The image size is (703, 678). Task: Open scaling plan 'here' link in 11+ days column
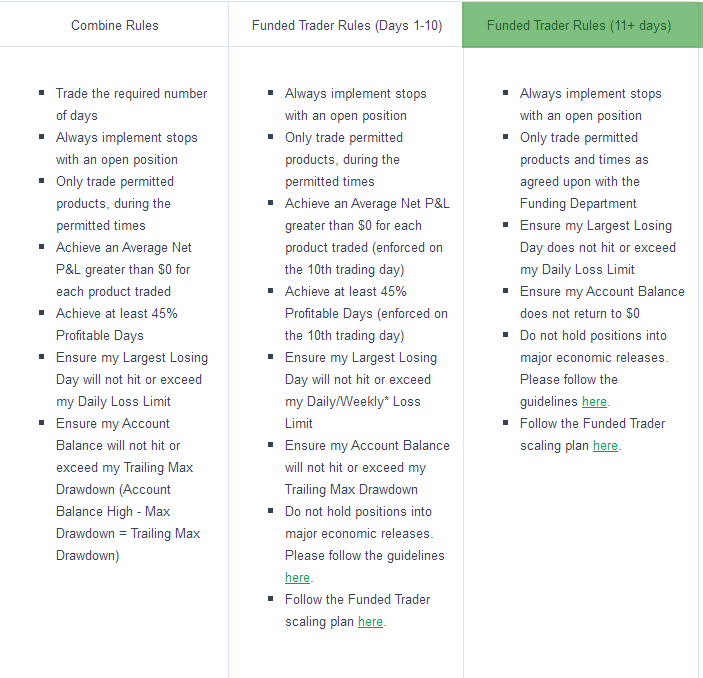coord(605,445)
